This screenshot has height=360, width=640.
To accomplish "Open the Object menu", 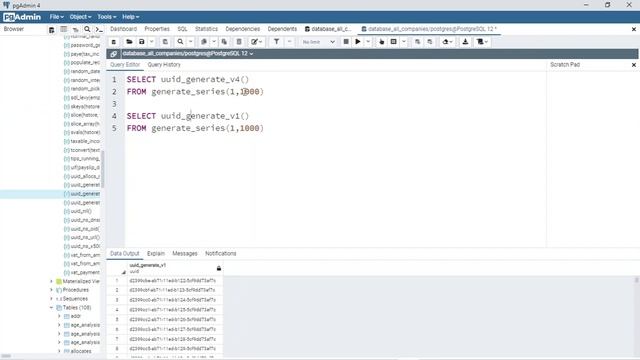I will point(80,17).
